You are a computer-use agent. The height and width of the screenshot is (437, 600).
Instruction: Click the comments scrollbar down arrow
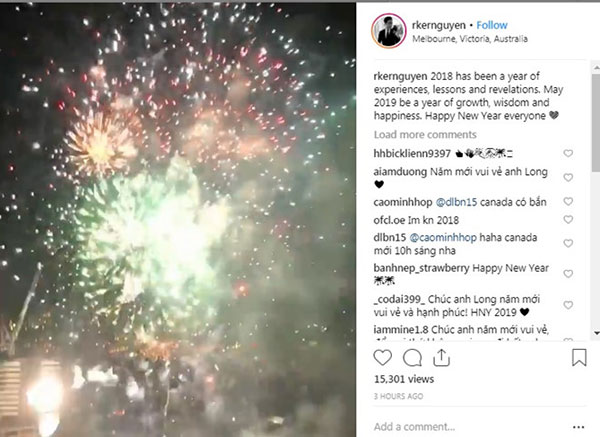(596, 334)
